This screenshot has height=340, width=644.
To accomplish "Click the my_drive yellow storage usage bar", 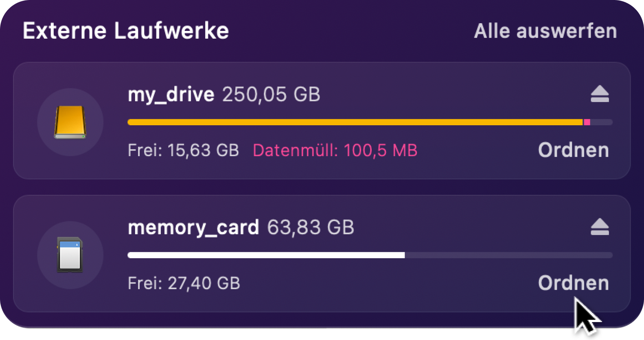I will (355, 122).
